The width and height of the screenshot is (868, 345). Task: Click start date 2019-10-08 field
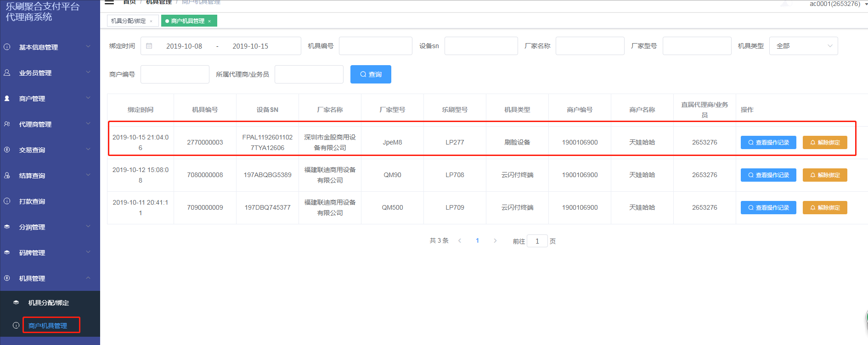(x=184, y=46)
